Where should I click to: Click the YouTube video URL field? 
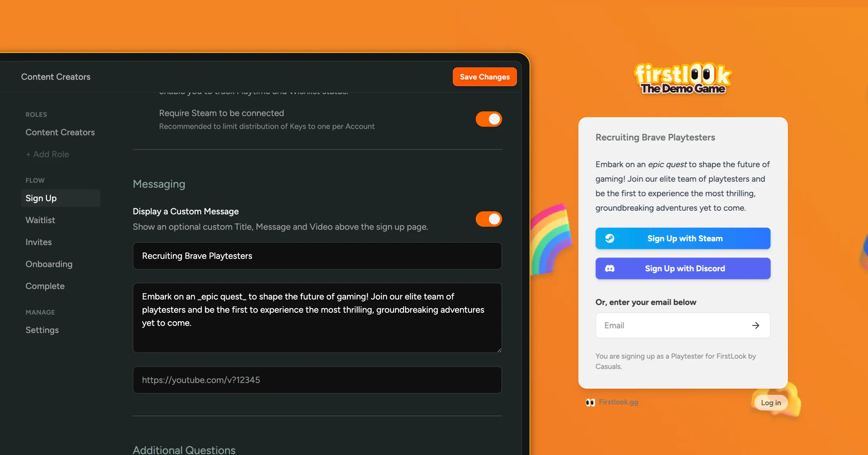click(x=317, y=380)
